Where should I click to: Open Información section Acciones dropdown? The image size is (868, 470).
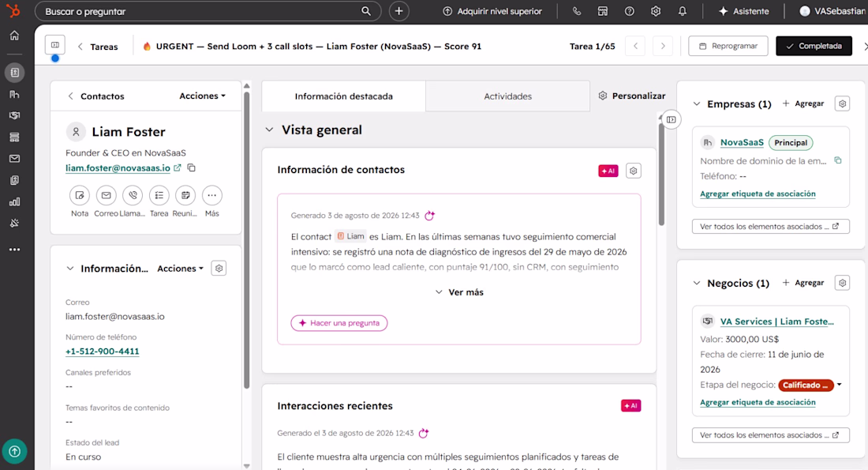click(180, 269)
